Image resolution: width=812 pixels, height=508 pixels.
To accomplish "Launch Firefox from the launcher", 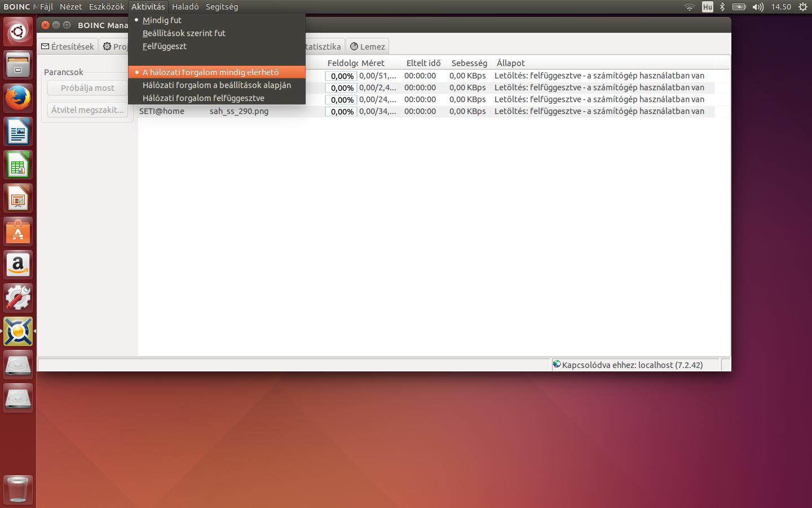I will point(18,98).
